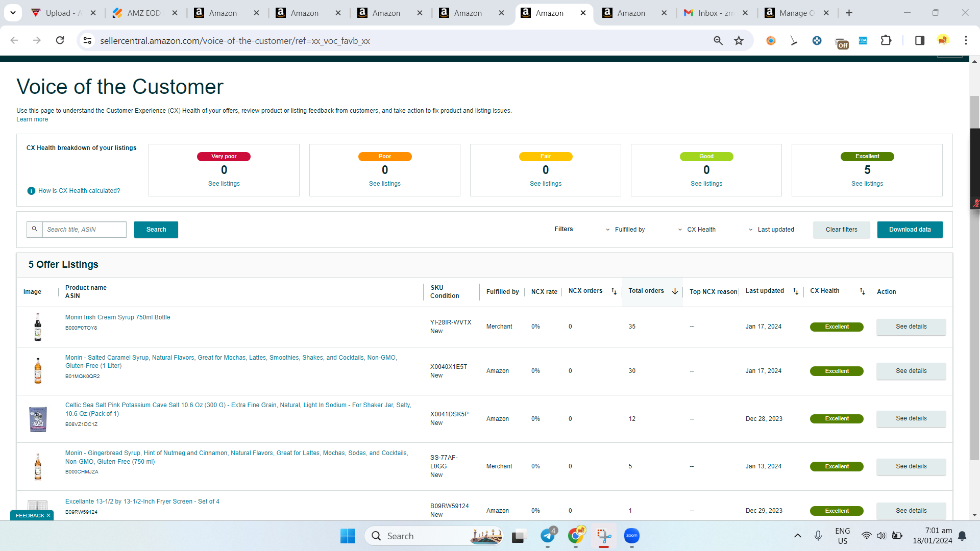Screen dimensions: 980x551
Task: Open Zoom from the taskbar
Action: pos(632,536)
